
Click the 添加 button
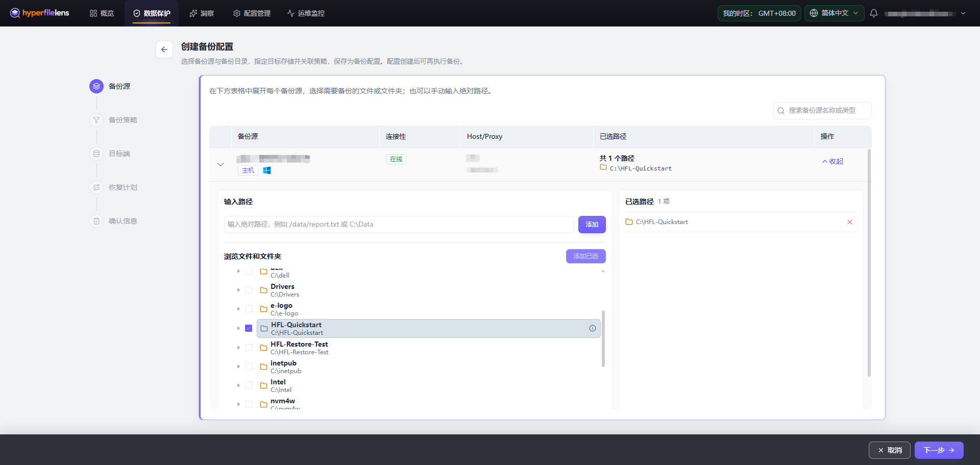pos(592,225)
